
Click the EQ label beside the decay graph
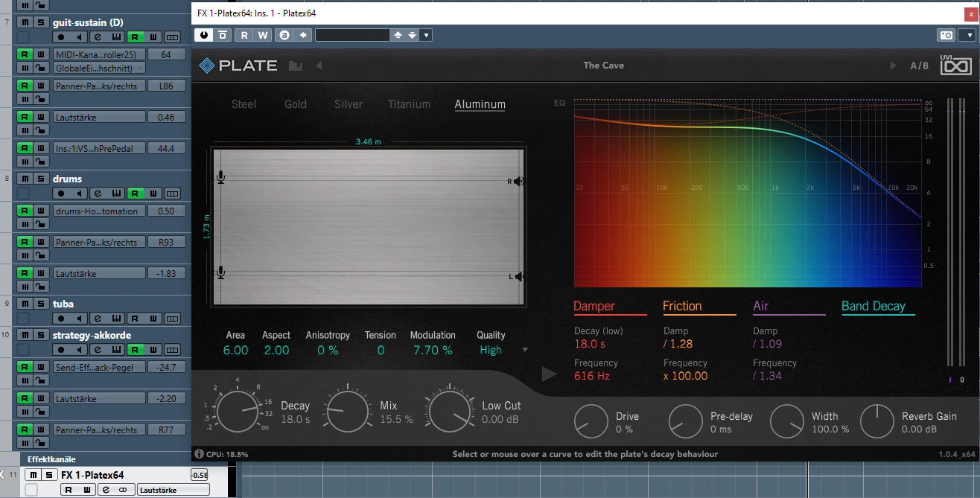point(559,103)
